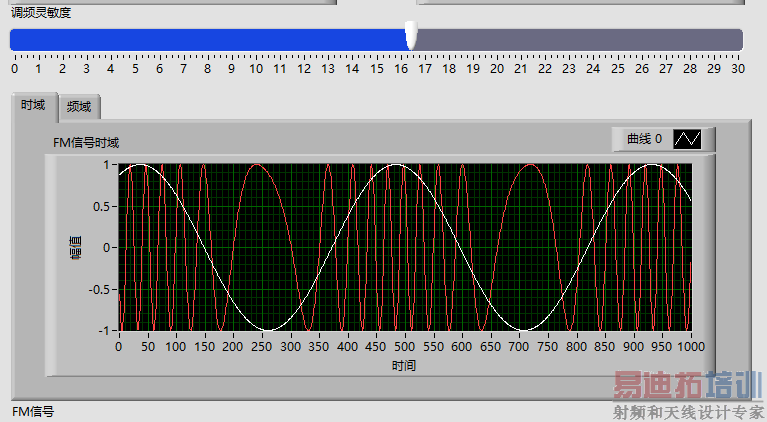Set the slider to scale value 25
This screenshot has width=767, height=422.
click(x=617, y=39)
